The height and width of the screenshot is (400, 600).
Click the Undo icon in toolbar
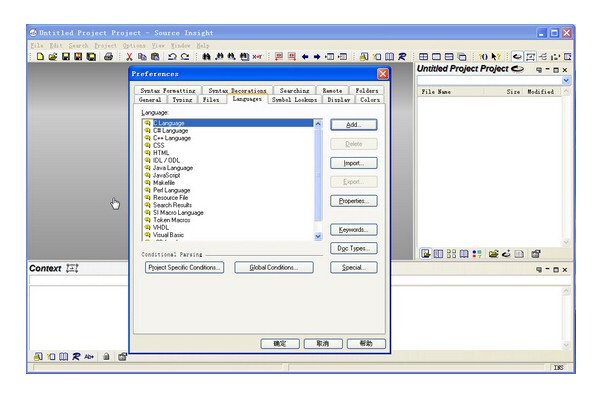click(172, 57)
